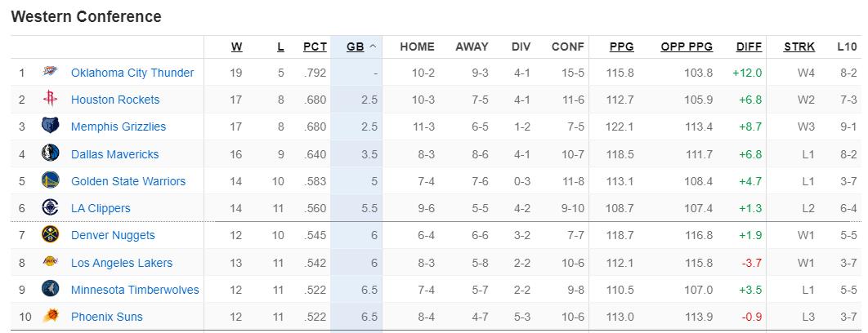
Task: Click the Minnesota Timberwolves logo icon
Action: pos(50,290)
